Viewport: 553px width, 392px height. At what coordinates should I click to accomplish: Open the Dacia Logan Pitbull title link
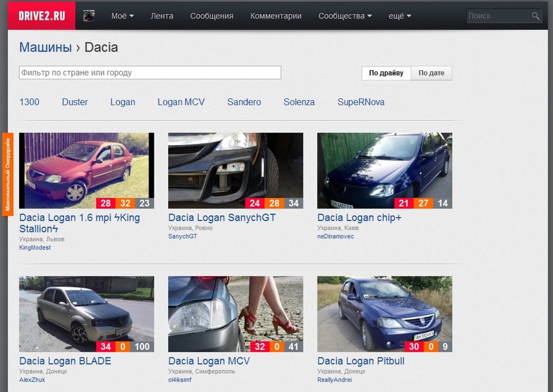point(361,361)
